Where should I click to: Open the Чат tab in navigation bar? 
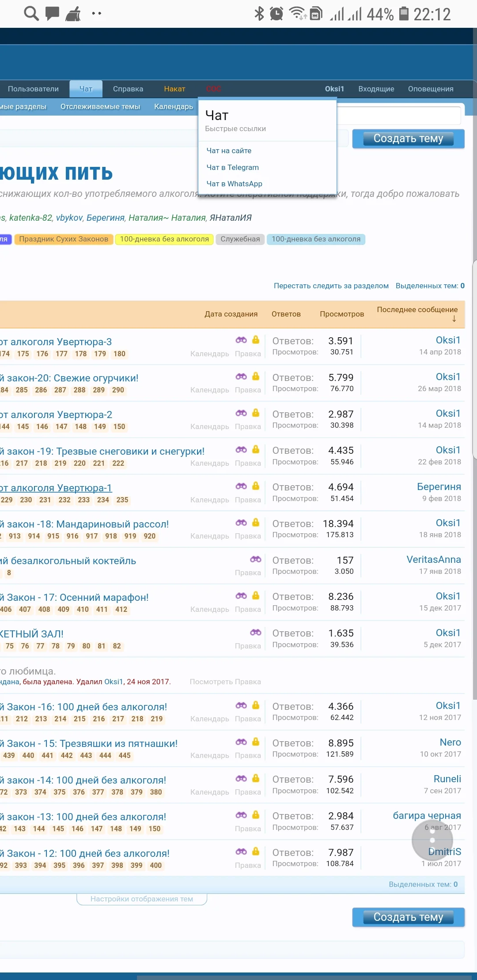86,89
